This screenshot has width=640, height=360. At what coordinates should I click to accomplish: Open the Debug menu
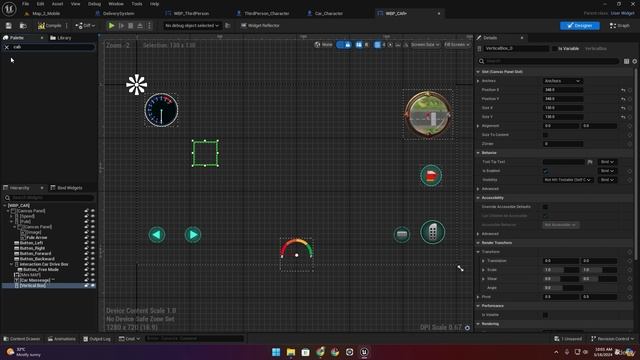tap(94, 4)
